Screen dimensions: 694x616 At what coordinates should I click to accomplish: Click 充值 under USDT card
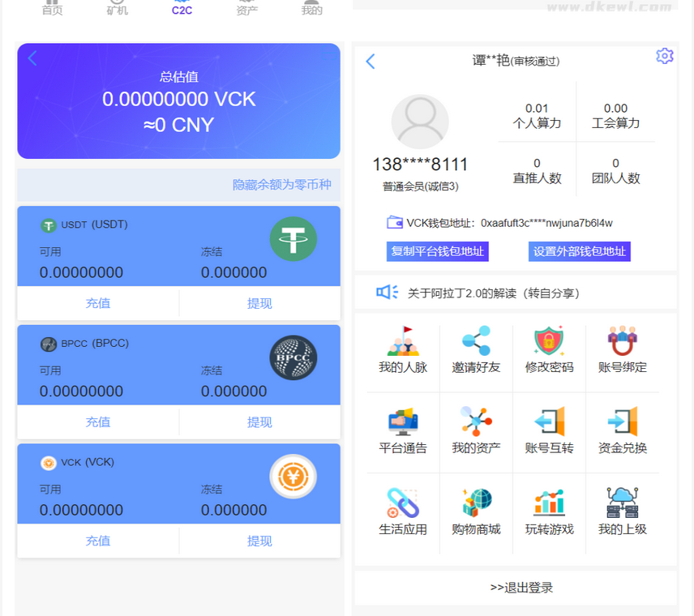[x=98, y=303]
